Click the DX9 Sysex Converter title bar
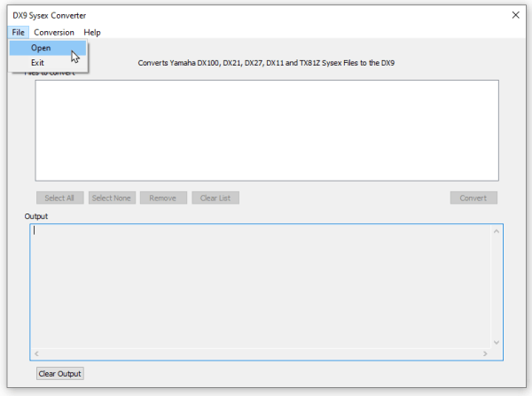The image size is (532, 396). 266,14
